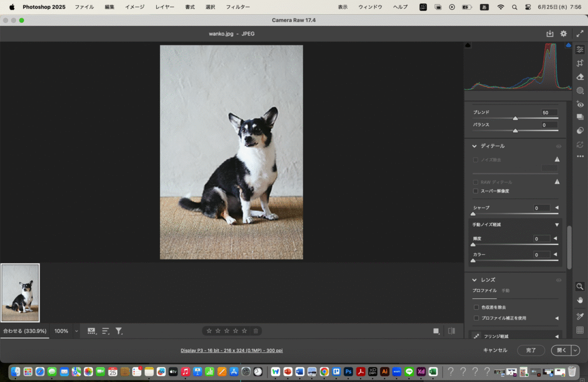The width and height of the screenshot is (588, 382).
Task: Toggle shadow clipping warning in histogram
Action: pos(467,45)
